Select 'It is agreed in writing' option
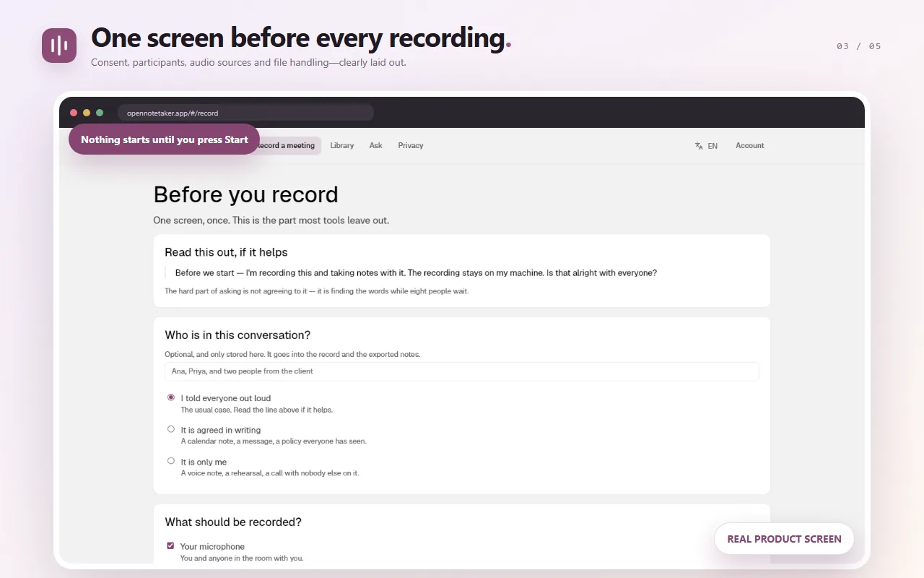This screenshot has width=924, height=578. tap(171, 429)
